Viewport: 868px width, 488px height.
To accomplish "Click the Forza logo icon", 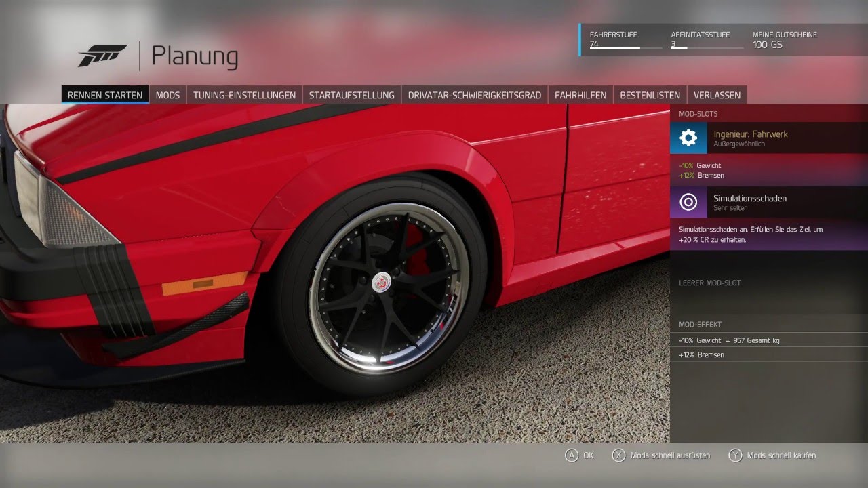I will 102,56.
